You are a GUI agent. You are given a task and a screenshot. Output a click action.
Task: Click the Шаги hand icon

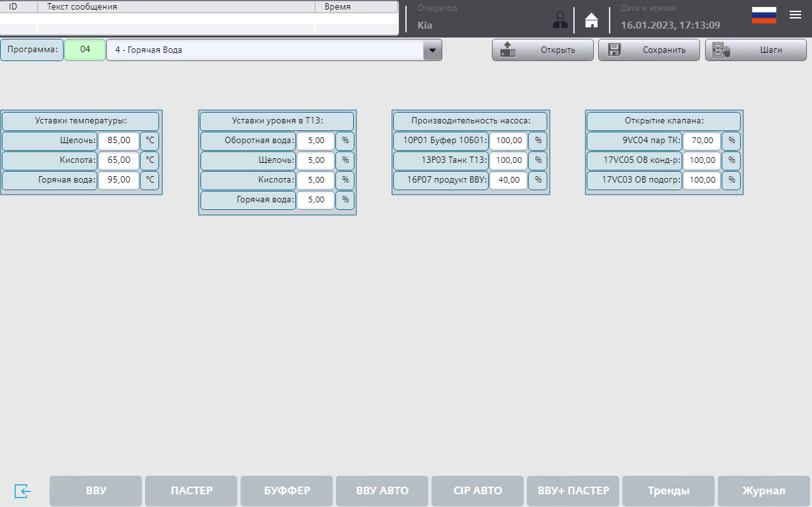[x=722, y=50]
